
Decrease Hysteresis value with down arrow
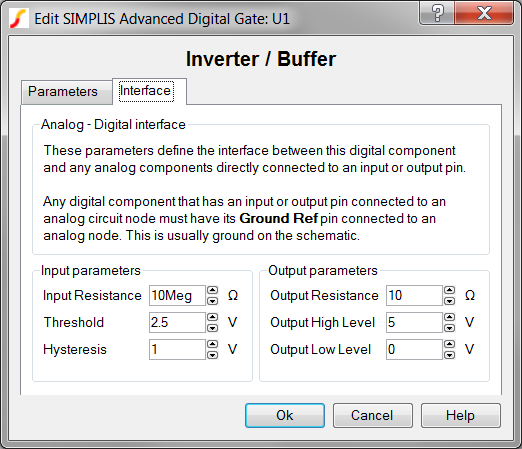click(x=212, y=355)
